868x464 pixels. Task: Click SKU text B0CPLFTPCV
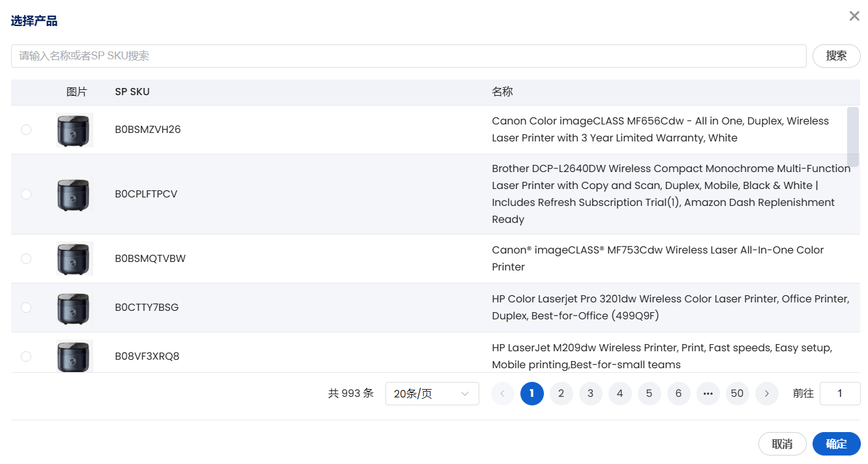tap(146, 194)
